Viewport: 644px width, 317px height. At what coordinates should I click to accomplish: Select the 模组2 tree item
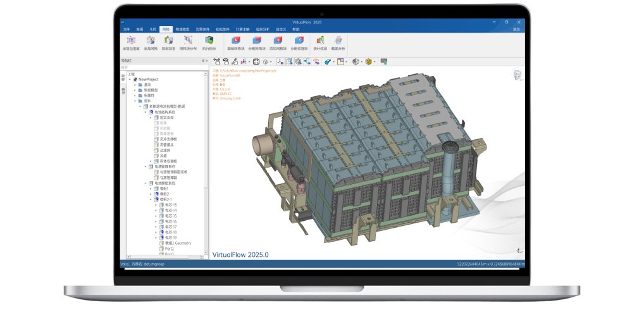click(164, 194)
